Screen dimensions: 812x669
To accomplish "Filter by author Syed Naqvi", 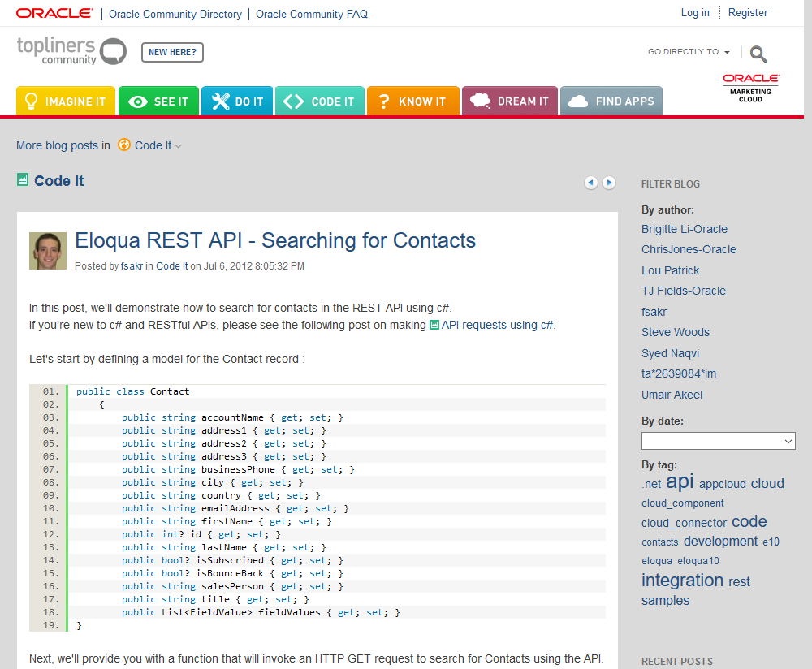I will [670, 354].
